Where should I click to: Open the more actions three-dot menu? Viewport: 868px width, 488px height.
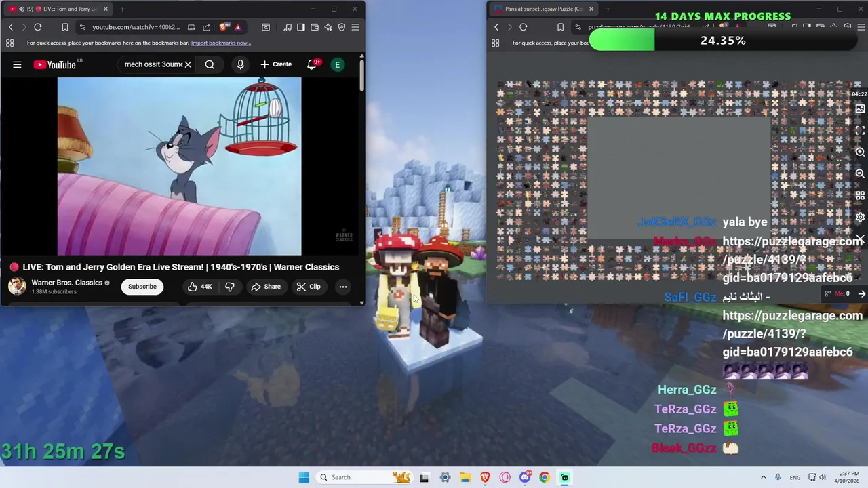343,287
